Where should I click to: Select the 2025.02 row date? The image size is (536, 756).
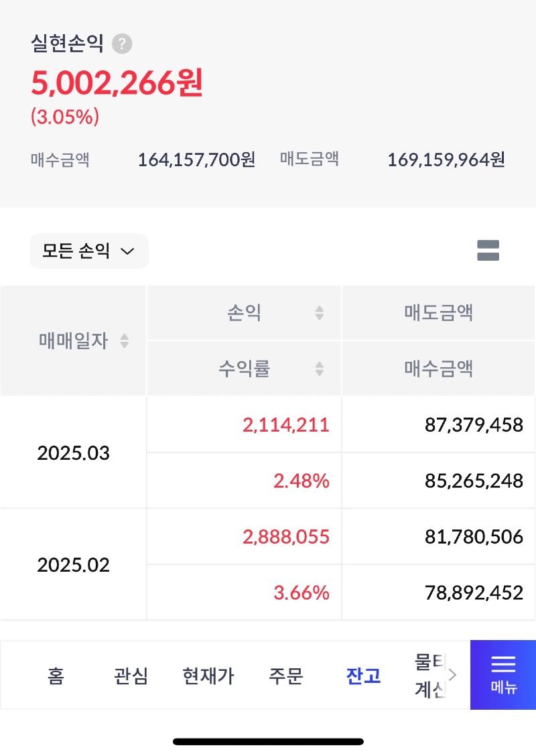point(73,564)
